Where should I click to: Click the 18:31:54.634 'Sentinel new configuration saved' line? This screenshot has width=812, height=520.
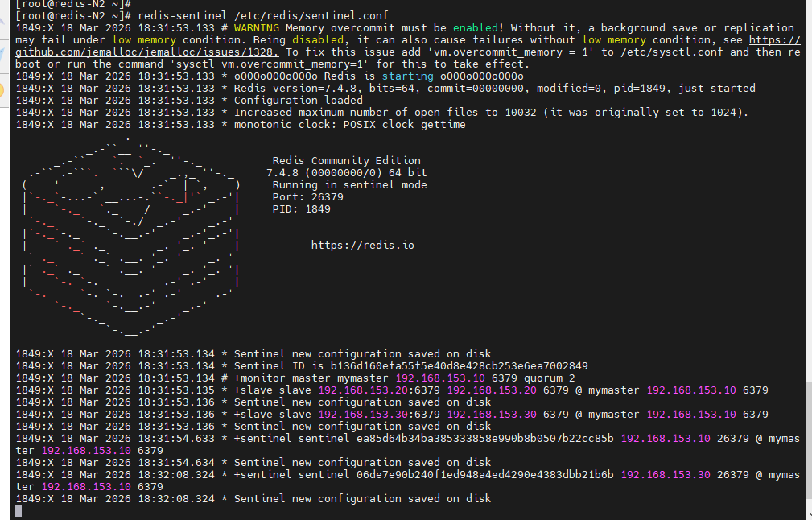tap(253, 463)
